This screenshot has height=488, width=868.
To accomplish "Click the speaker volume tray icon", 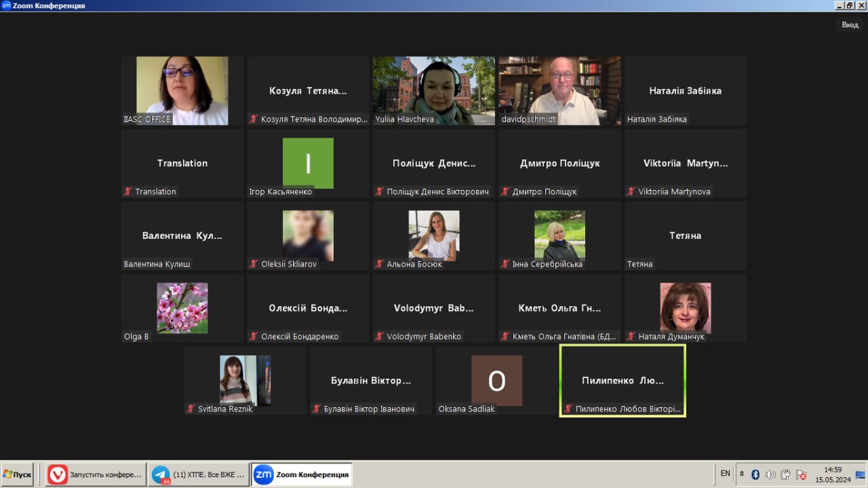I will tap(770, 474).
